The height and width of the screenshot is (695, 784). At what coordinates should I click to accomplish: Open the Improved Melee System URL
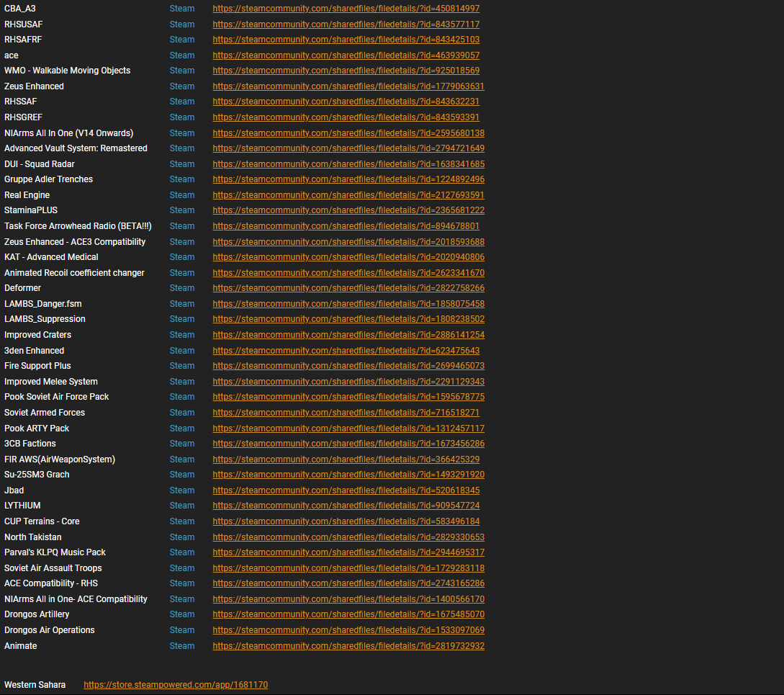tap(348, 382)
